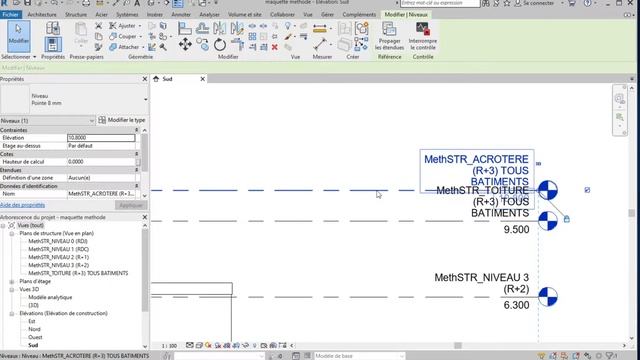This screenshot has width=640, height=360.
Task: Open Help question mark icon
Action: coord(587,3)
